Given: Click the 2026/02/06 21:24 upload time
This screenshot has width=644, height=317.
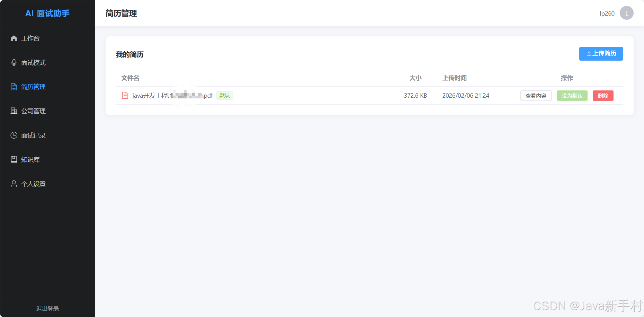Looking at the screenshot, I should click(x=466, y=96).
